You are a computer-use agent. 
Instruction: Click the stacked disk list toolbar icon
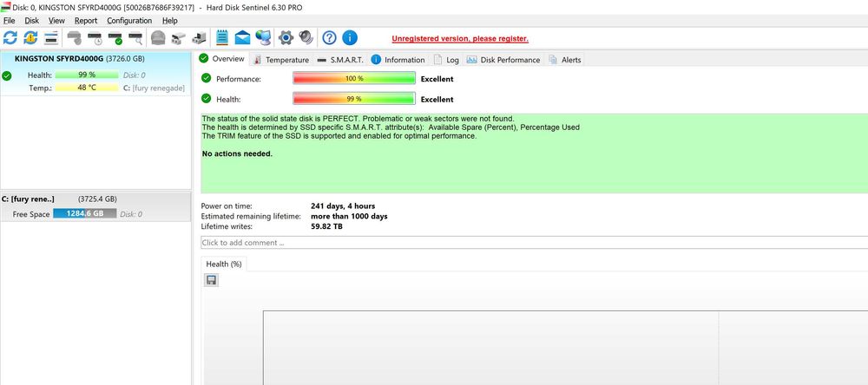pyautogui.click(x=51, y=37)
